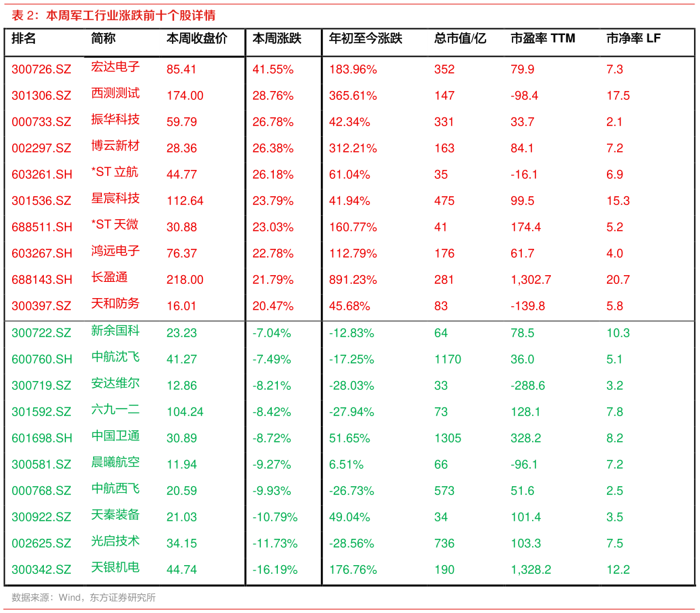
Task: Click the 市盈率 TTM column header
Action: coord(542,39)
